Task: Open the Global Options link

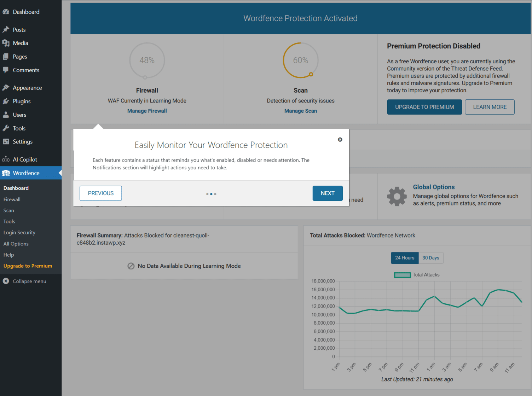Action: pos(434,187)
